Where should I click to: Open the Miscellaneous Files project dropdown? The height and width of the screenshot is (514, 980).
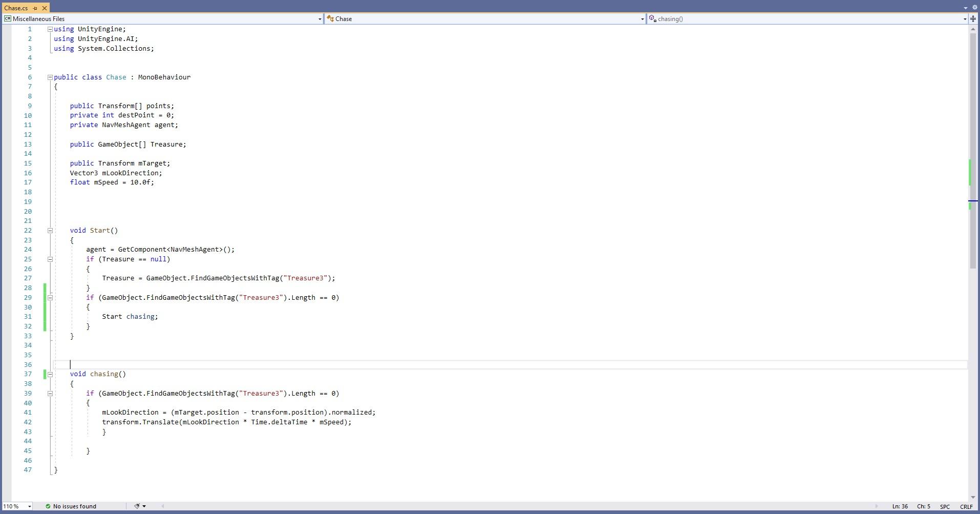[x=319, y=19]
